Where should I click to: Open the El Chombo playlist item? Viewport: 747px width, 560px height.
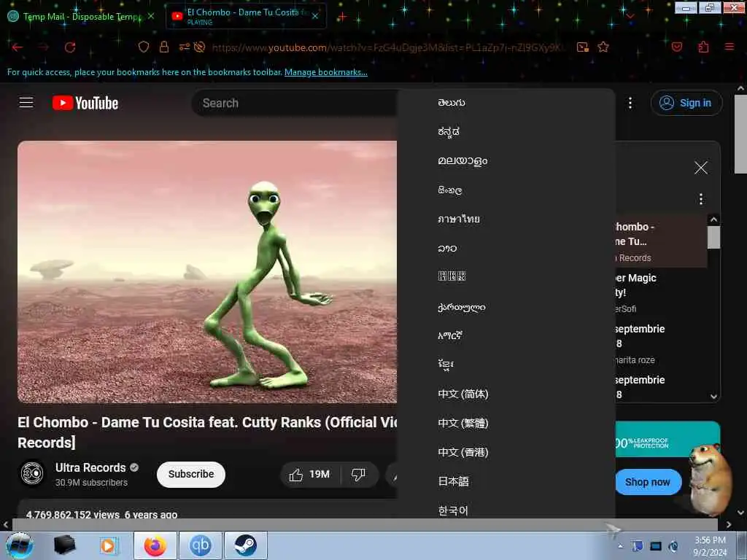(661, 241)
